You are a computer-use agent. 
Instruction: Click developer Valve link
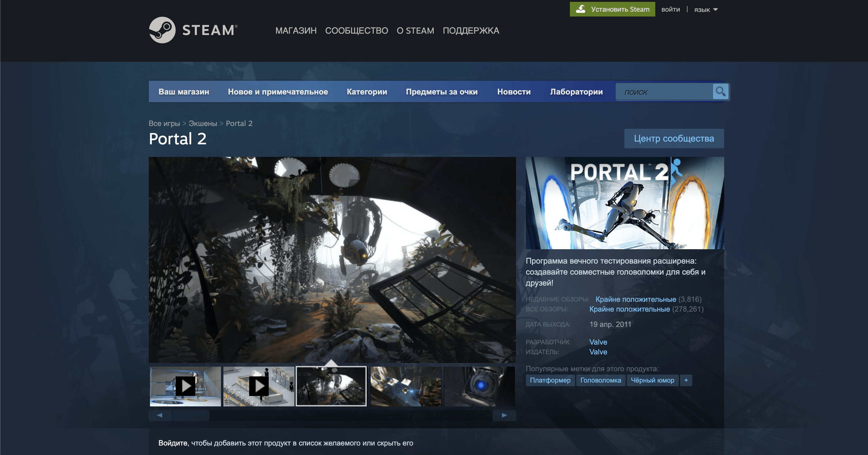(x=598, y=342)
